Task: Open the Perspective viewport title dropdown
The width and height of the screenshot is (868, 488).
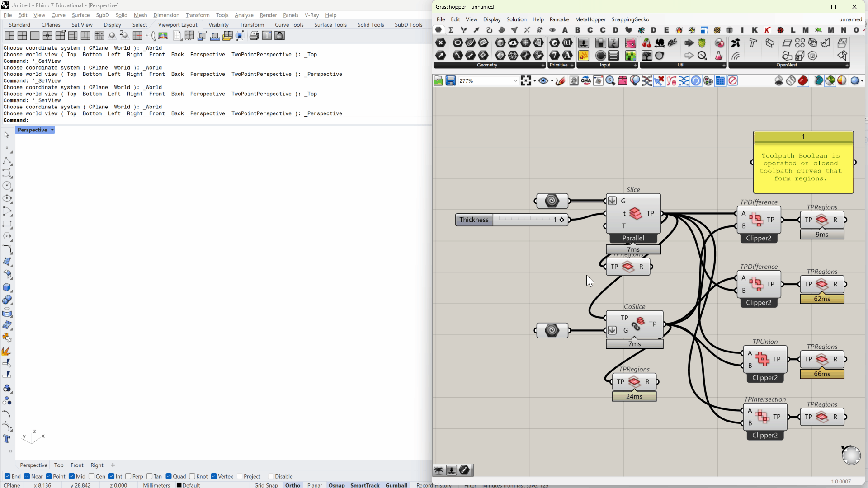Action: [x=52, y=130]
